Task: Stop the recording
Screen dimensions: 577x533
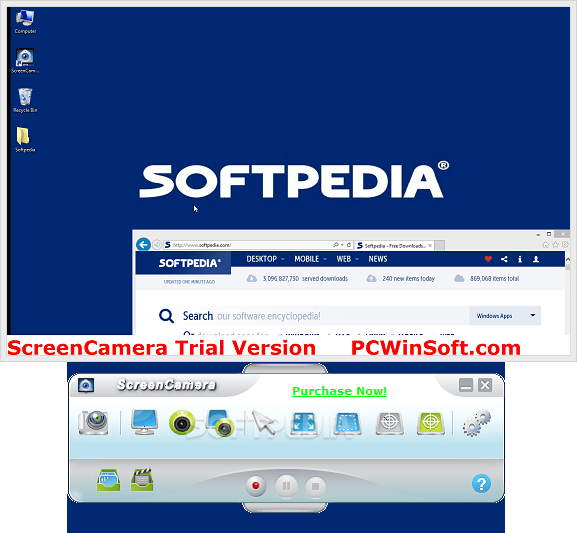Action: pyautogui.click(x=315, y=486)
